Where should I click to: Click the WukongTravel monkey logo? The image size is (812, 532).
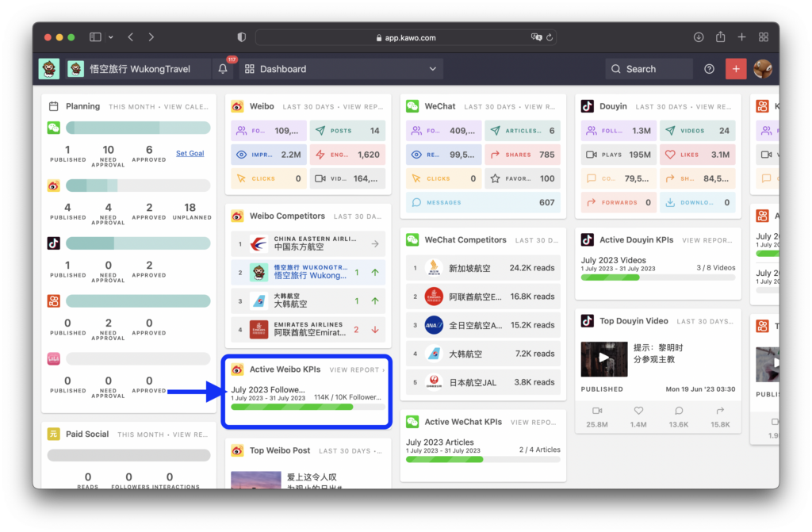coord(49,69)
